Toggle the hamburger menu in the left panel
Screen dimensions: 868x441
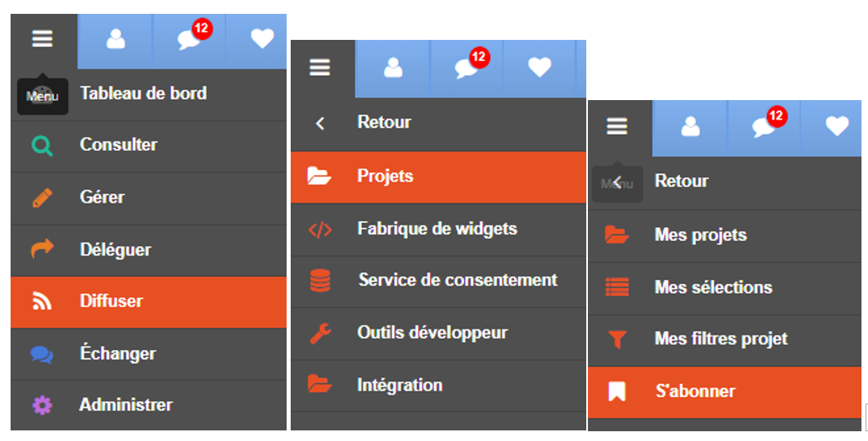coord(42,39)
